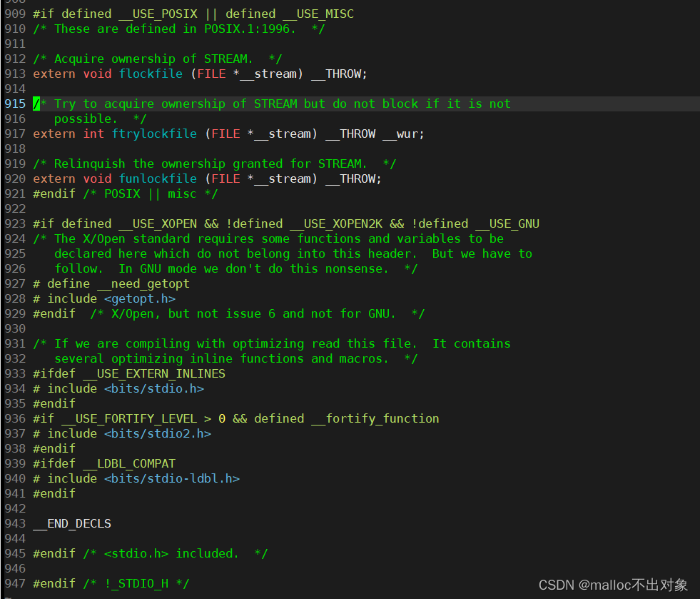
Task: Click the __fortify_function identifier
Action: click(375, 418)
